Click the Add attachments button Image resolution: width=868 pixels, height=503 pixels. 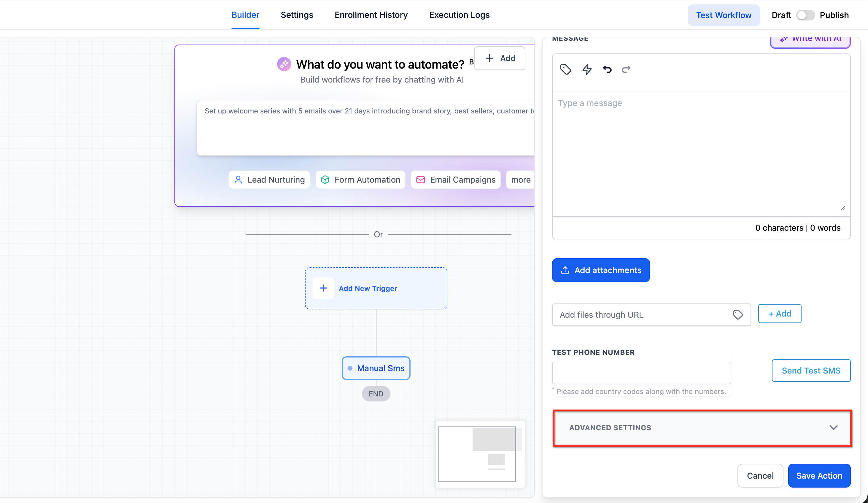point(600,270)
